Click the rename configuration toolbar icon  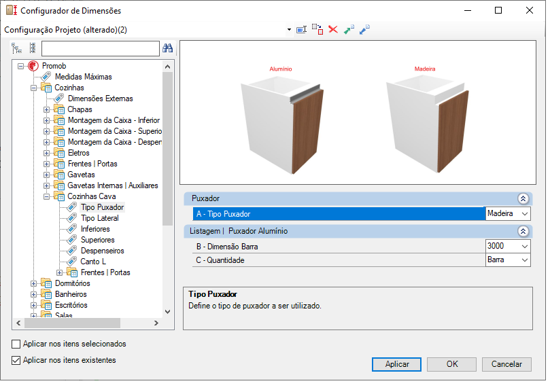point(301,30)
